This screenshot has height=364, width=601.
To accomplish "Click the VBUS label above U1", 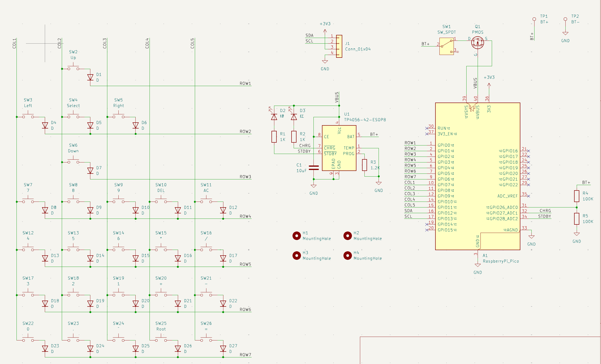I will [337, 97].
